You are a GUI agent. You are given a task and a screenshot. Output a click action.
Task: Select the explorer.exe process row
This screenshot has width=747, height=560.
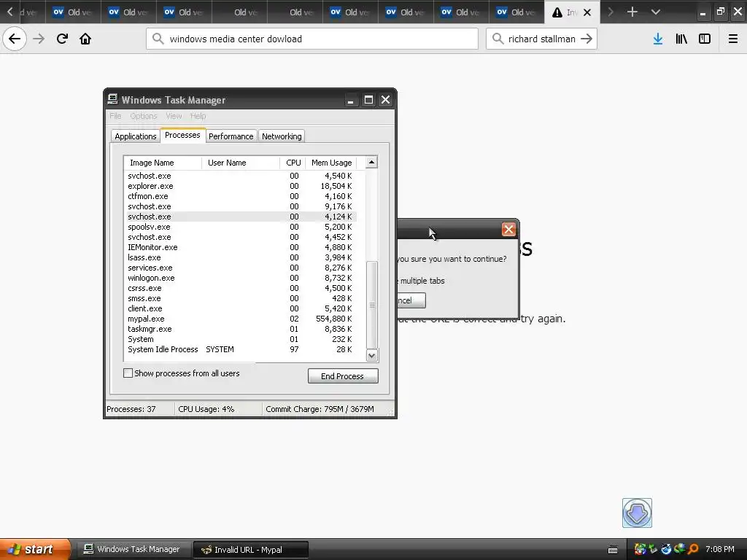click(x=240, y=186)
